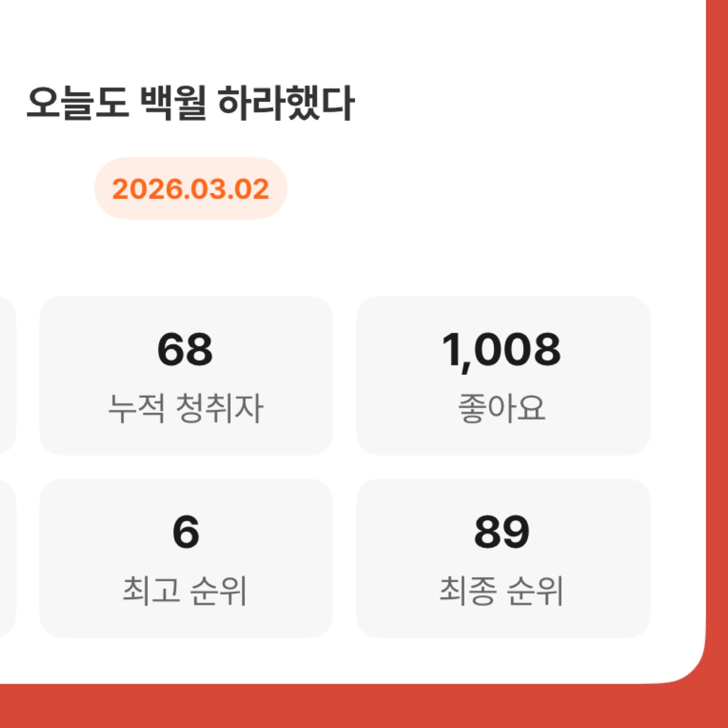Screen dimensions: 728x728
Task: Click the word 하라했다 in the title
Action: pos(286,103)
